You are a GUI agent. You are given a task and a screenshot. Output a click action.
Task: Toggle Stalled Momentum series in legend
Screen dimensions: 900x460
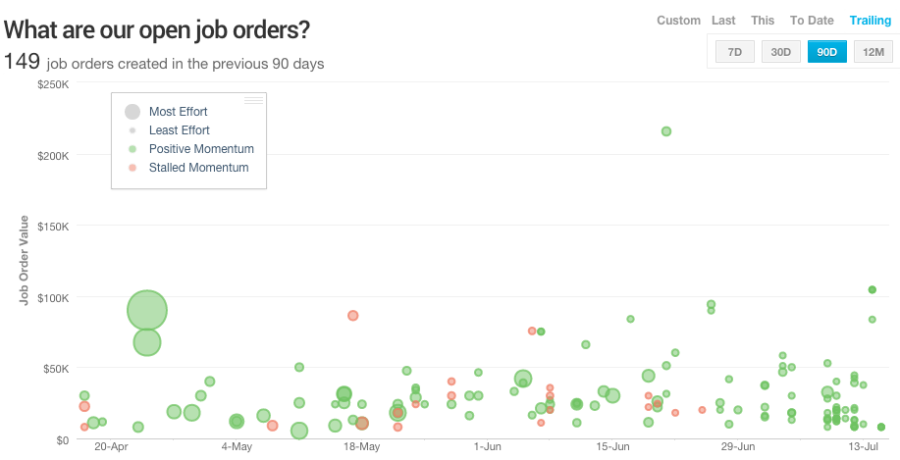(198, 167)
